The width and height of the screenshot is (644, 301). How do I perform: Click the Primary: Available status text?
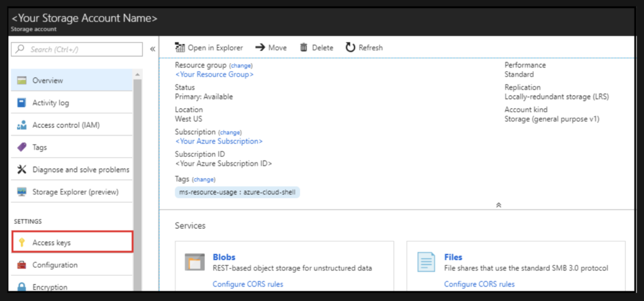point(204,96)
